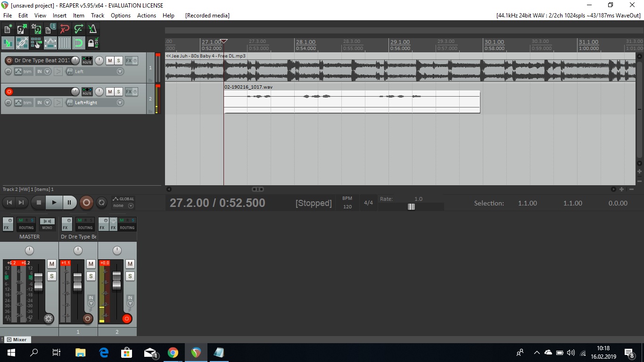Toggle the grid lines icon
Image resolution: width=644 pixels, height=362 pixels.
tap(65, 43)
